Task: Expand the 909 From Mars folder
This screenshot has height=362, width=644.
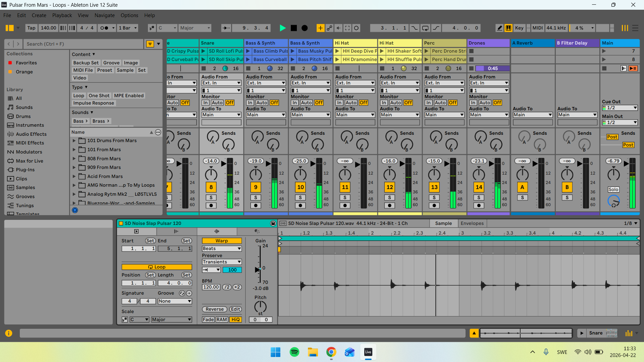Action: point(74,167)
